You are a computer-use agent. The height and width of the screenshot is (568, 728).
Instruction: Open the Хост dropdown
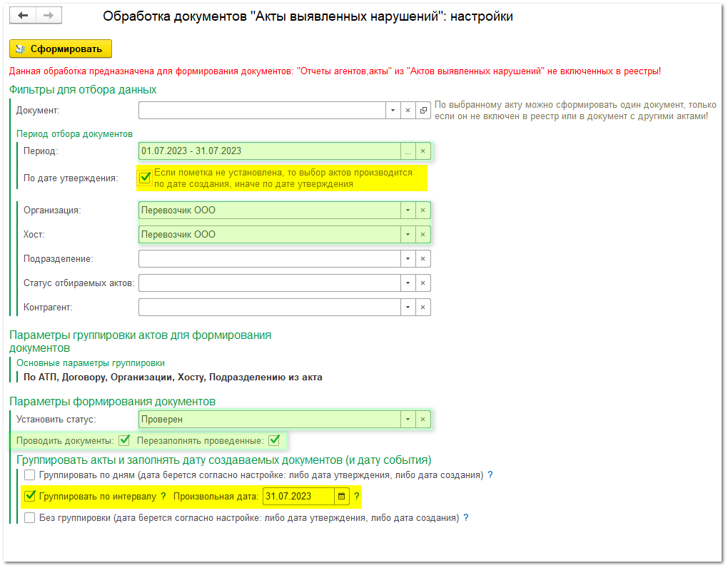coord(407,234)
